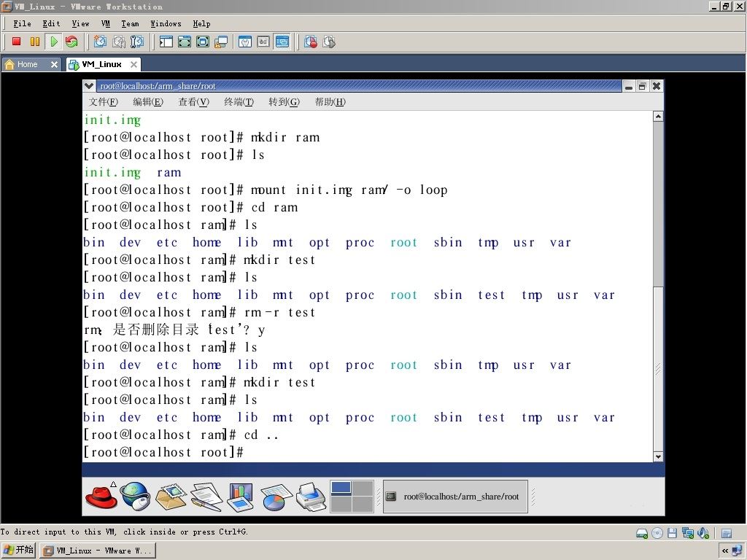This screenshot has height=560, width=747.
Task: Show the console view icon
Action: [282, 42]
